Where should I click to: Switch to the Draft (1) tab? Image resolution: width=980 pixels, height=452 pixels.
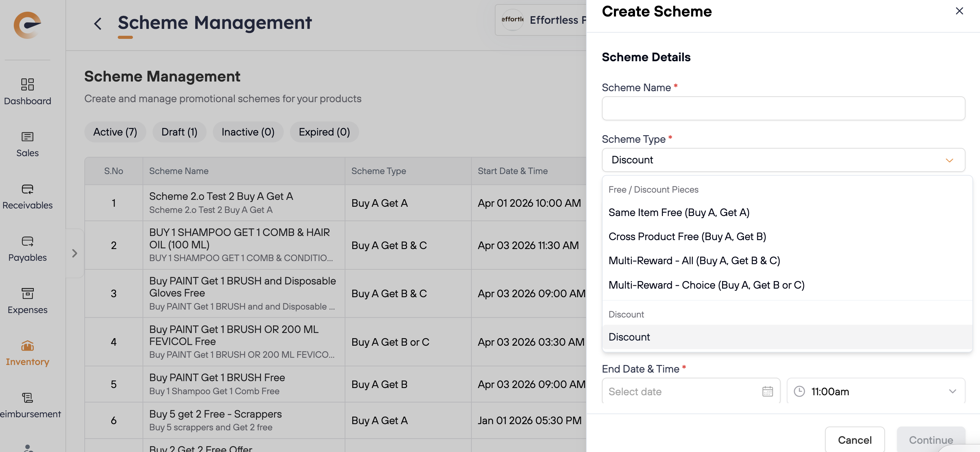[x=179, y=132]
